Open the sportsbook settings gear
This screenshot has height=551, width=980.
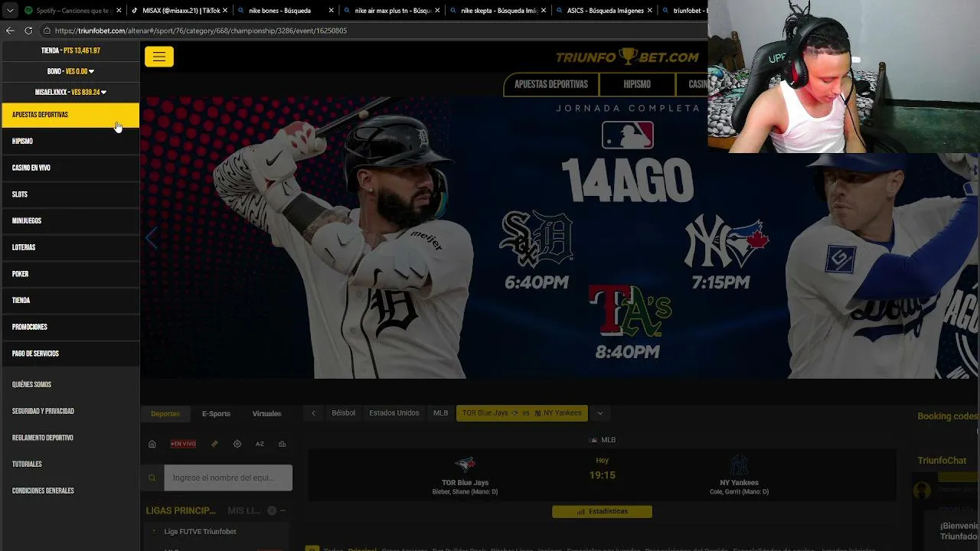click(237, 444)
